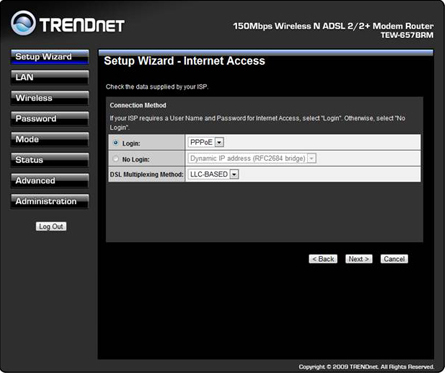Screen dimensions: 445x373
Task: Click the TRENDnet globe logo icon
Action: pos(23,23)
